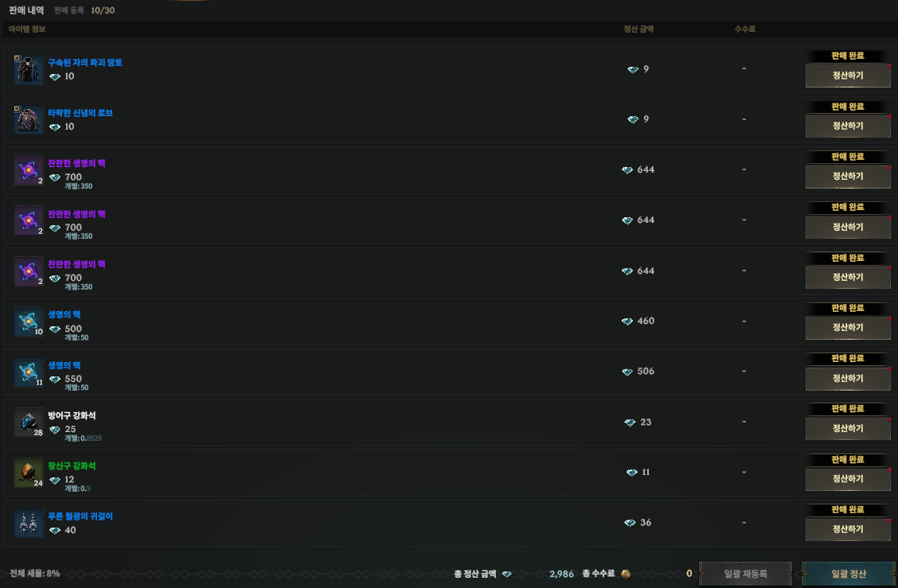Click the 생명의 핵 icon with quantity 10
Viewport: 898px width, 588px height.
click(x=29, y=321)
